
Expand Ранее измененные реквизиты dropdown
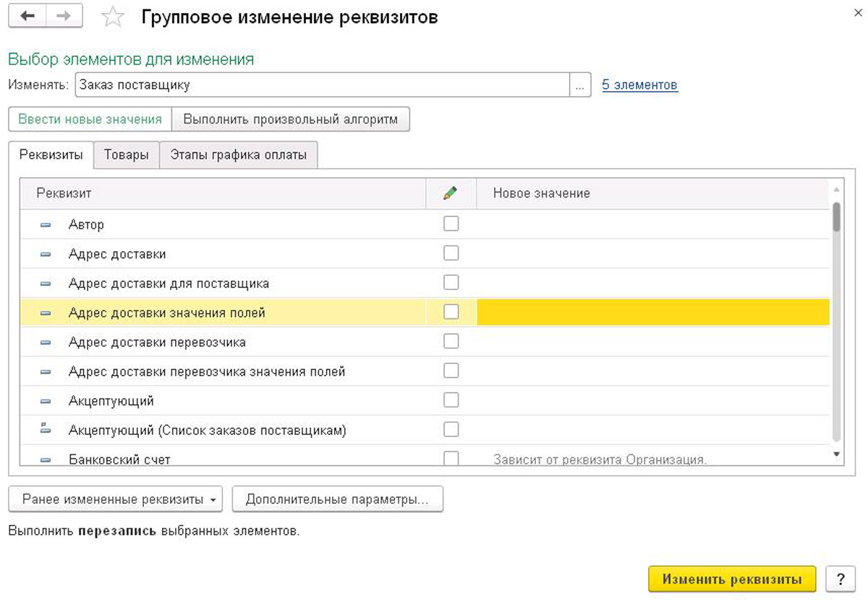click(x=115, y=499)
